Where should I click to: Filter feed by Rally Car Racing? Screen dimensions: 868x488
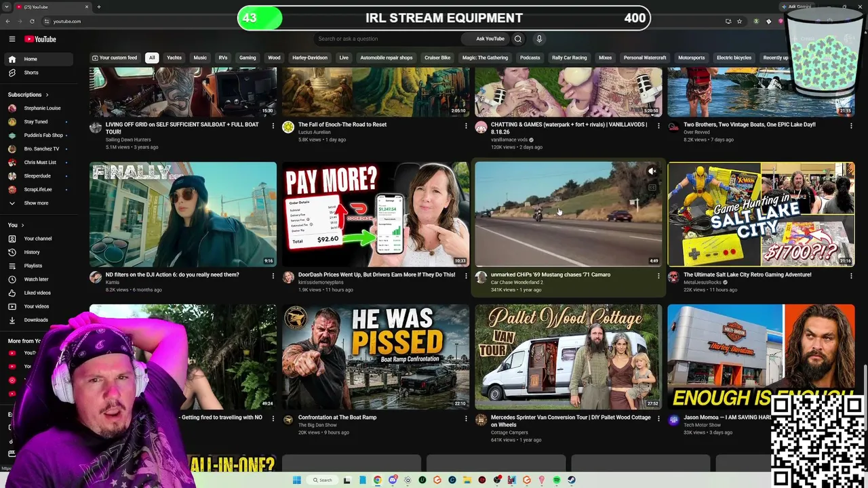click(570, 58)
